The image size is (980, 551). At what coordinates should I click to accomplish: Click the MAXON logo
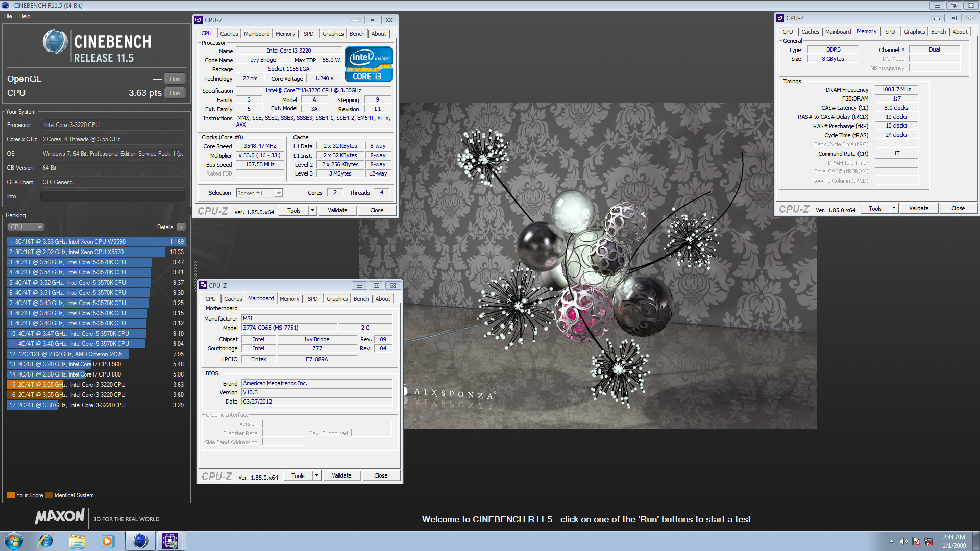[x=60, y=516]
